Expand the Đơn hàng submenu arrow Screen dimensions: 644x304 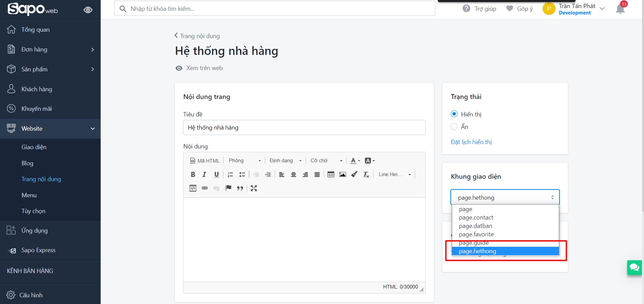pos(93,50)
